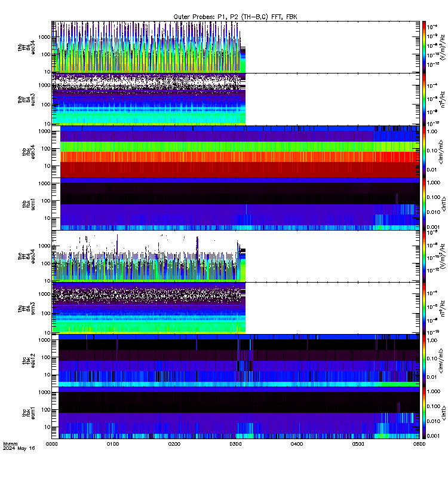Screen dimensions: 448x478
Task: Click the 1.00 colorbar value of thb fbk edc34
Action: click(x=432, y=131)
